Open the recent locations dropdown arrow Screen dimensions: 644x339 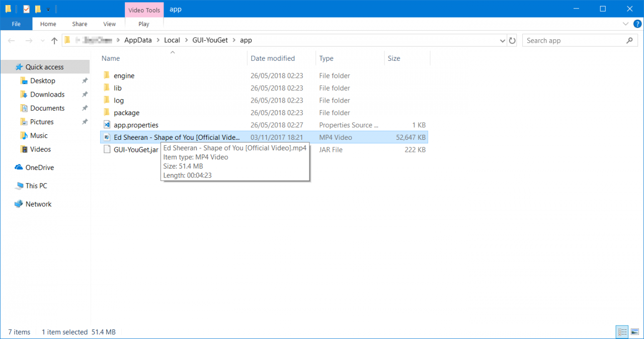[x=42, y=41]
